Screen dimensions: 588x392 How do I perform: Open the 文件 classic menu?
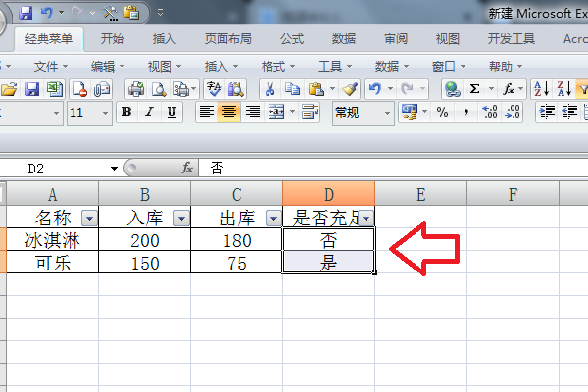[x=51, y=67]
